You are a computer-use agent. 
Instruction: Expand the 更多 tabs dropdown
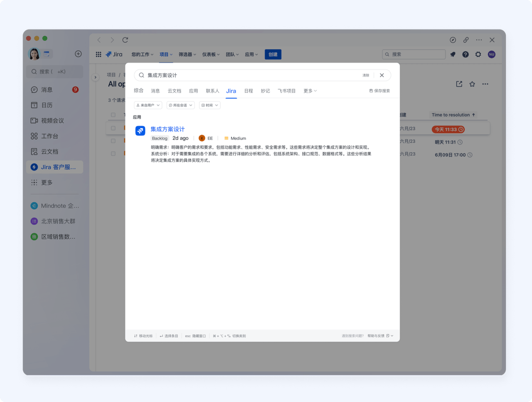click(x=310, y=91)
